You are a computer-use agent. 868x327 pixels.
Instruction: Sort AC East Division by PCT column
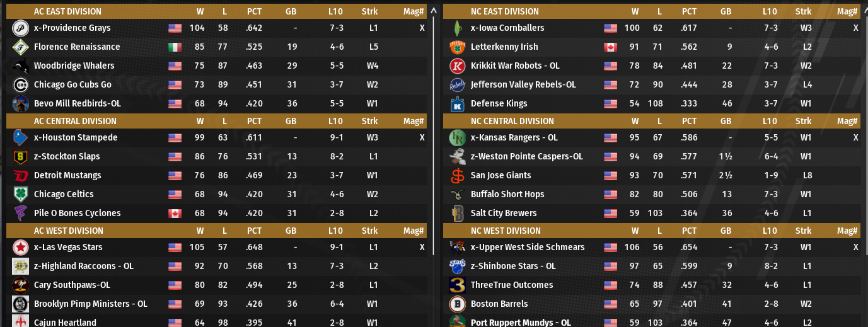click(254, 12)
